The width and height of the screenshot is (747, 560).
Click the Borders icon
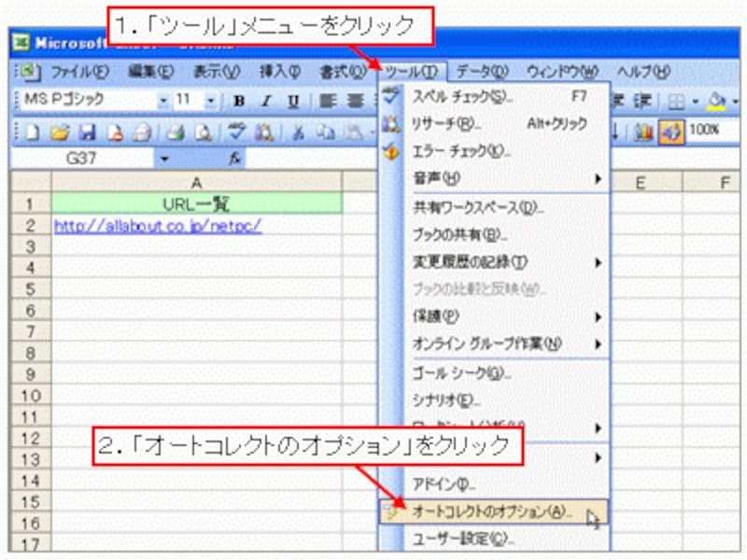[x=675, y=101]
